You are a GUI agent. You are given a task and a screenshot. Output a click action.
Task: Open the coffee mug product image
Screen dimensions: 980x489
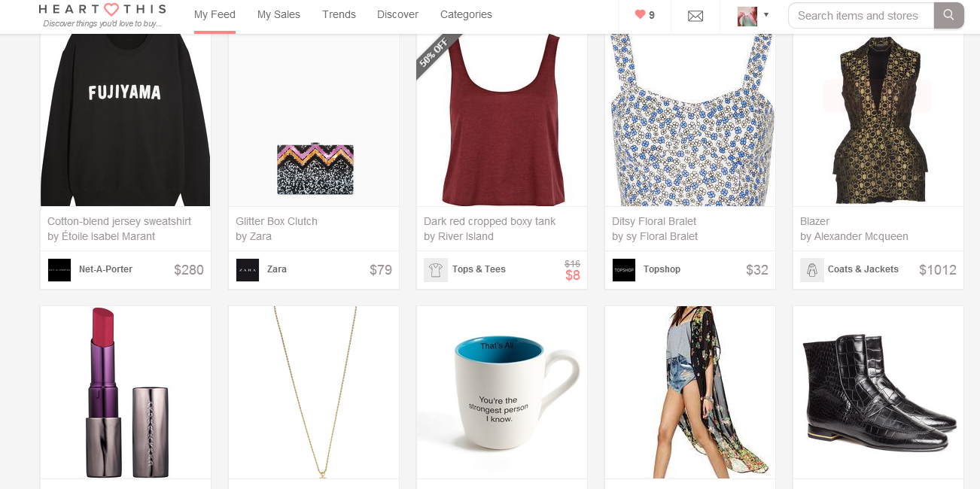coord(501,391)
